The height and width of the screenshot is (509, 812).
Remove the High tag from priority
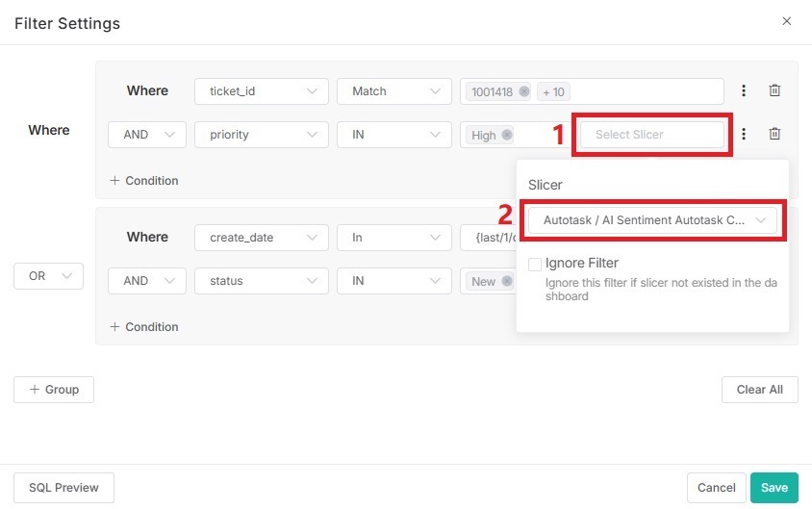coord(506,135)
